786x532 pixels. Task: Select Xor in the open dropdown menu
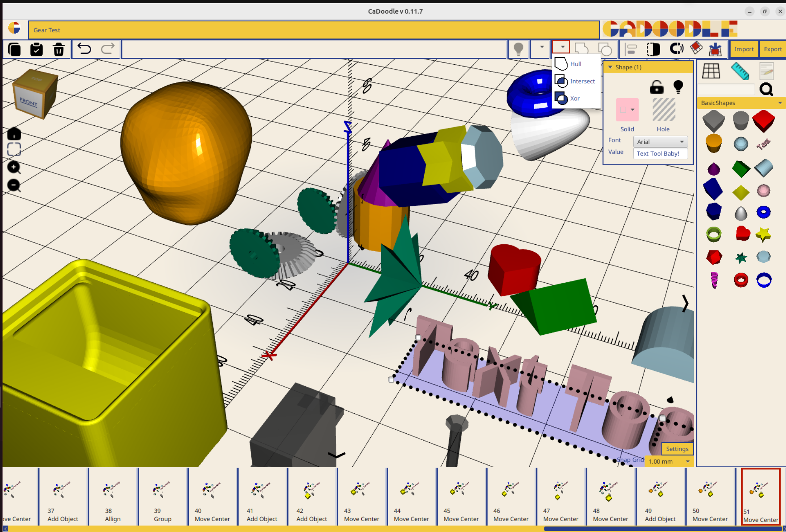coord(574,98)
